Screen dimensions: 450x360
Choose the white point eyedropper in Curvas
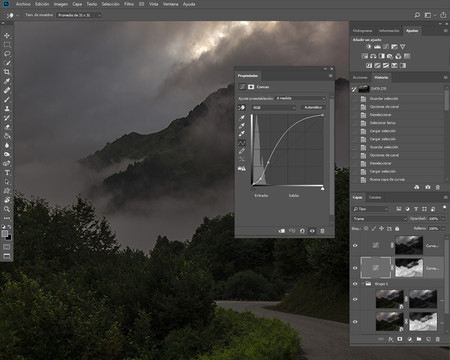[242, 133]
